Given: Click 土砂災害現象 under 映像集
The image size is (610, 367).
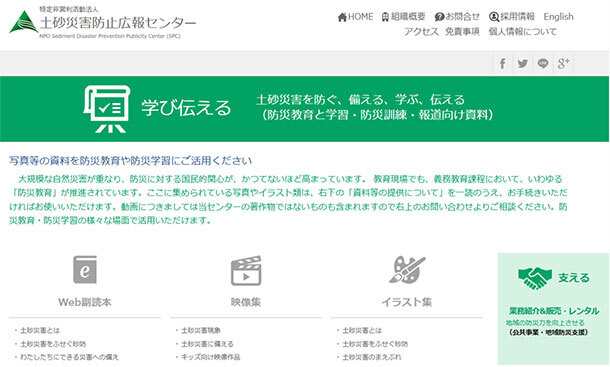Looking at the screenshot, I should (x=201, y=330).
